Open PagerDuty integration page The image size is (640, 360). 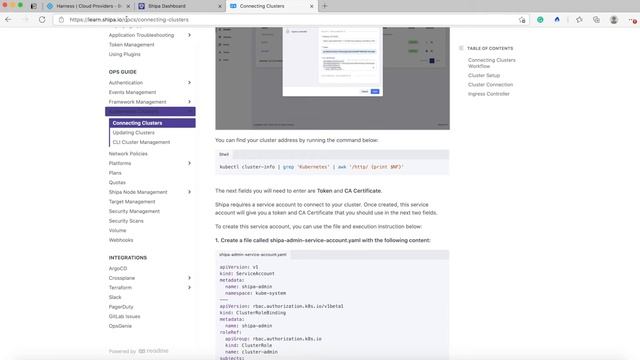click(x=121, y=307)
